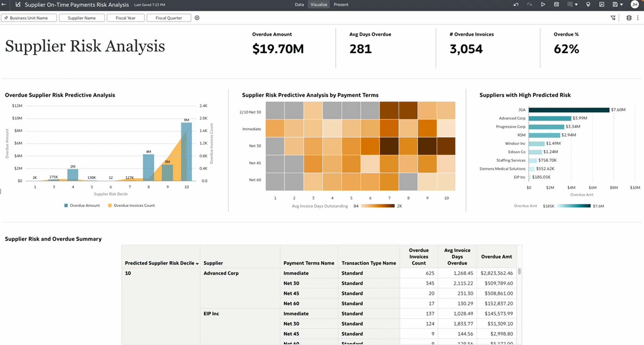The height and width of the screenshot is (345, 644).
Task: Click the workbook chart icon beside the title
Action: tap(18, 5)
